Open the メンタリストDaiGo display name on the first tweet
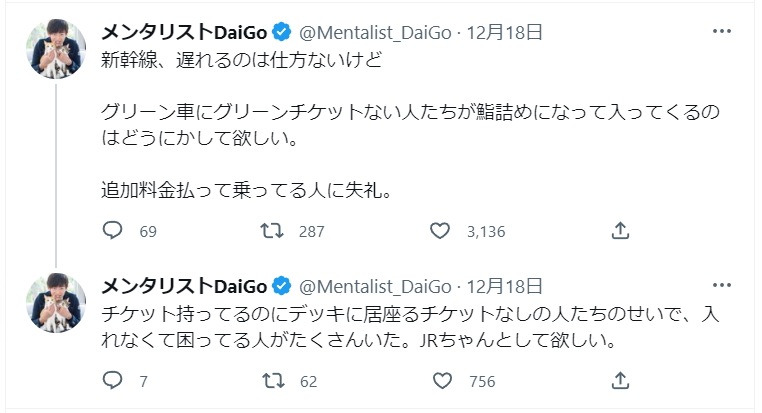Screen dimensions: 762x413 click(x=184, y=33)
